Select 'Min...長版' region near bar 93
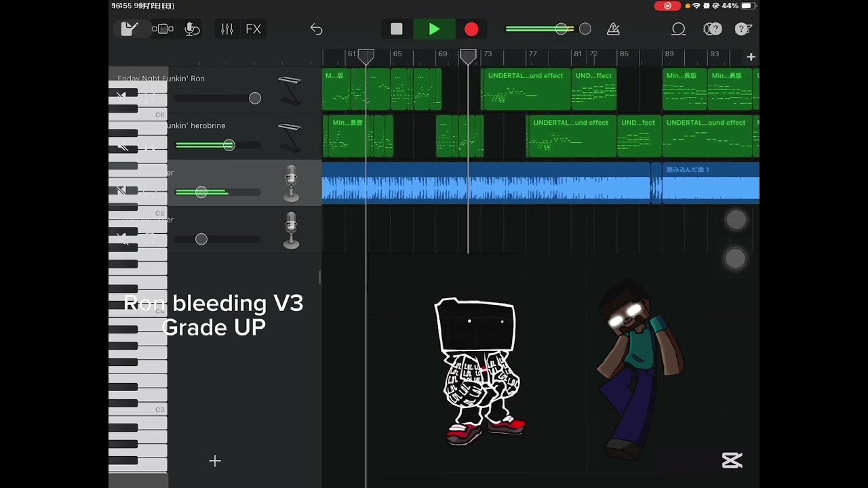This screenshot has width=868, height=488. pos(730,89)
